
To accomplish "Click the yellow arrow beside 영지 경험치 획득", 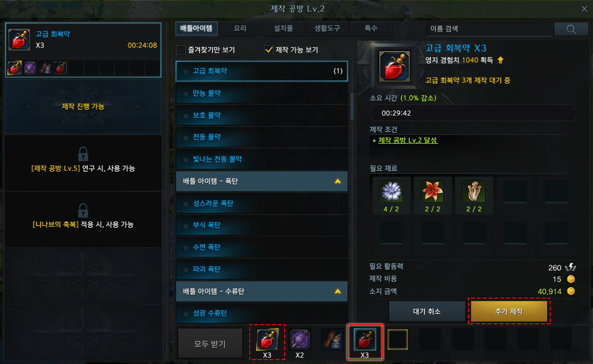I will (500, 61).
